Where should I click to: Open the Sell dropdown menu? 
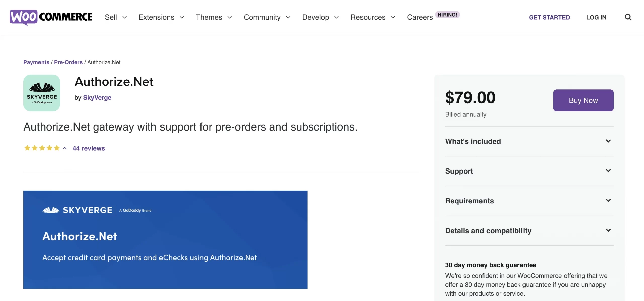point(116,17)
